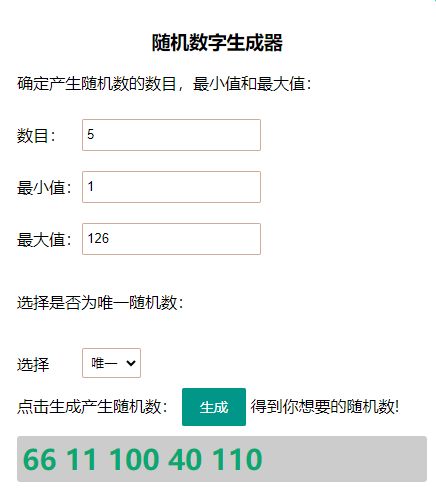Click the generated number 66
436x498 pixels.
pos(39,459)
